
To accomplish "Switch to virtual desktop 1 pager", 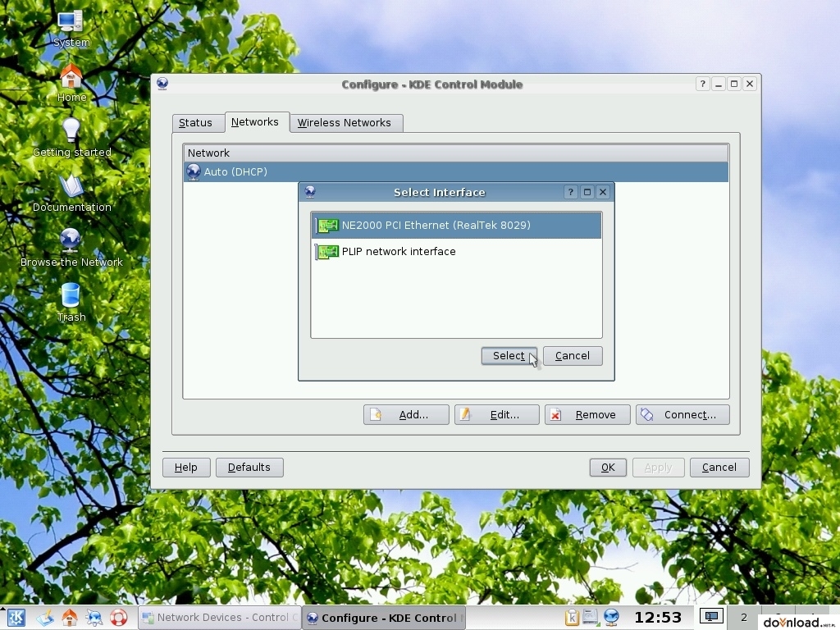I will (711, 617).
